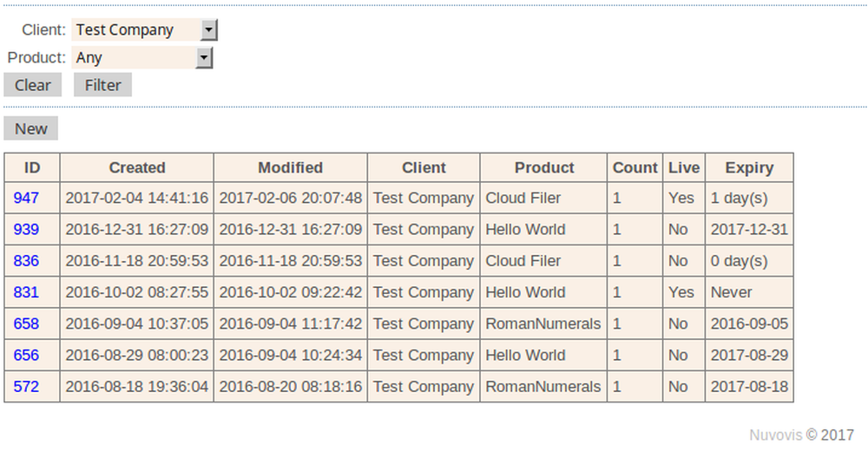Select the ID 658 link
Viewport: 868px width, 451px height.
(x=26, y=324)
